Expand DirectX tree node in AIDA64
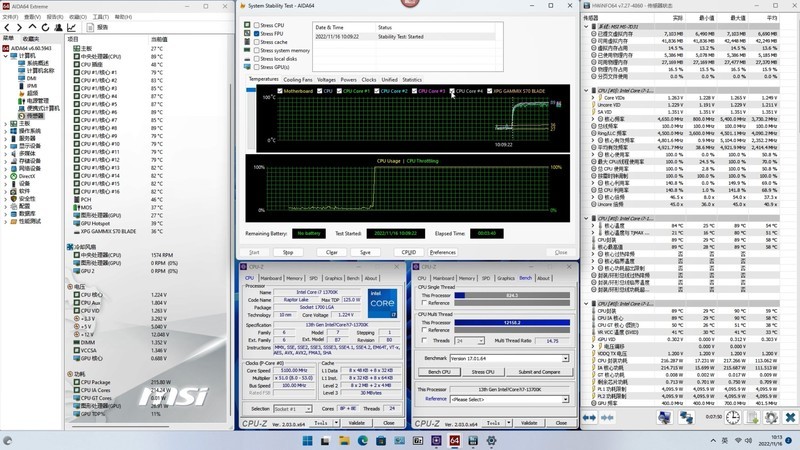 point(6,176)
